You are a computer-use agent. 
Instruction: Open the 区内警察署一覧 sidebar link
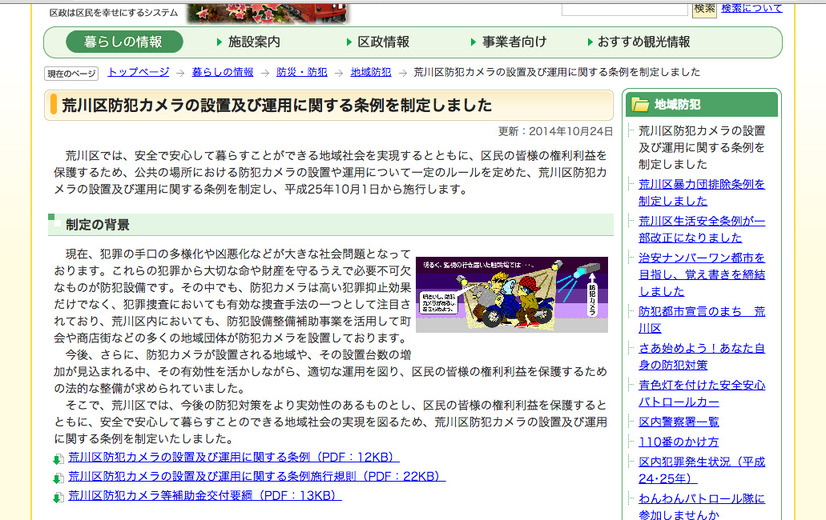pyautogui.click(x=678, y=422)
